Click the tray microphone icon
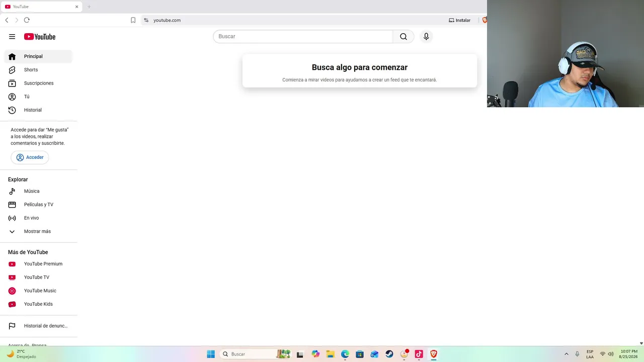Screen dimensions: 644x362 click(x=577, y=354)
